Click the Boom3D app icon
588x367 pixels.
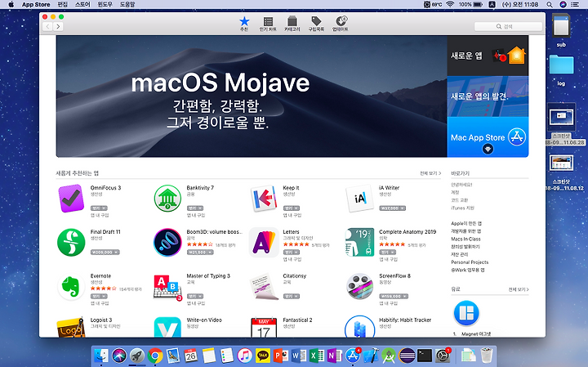(167, 243)
